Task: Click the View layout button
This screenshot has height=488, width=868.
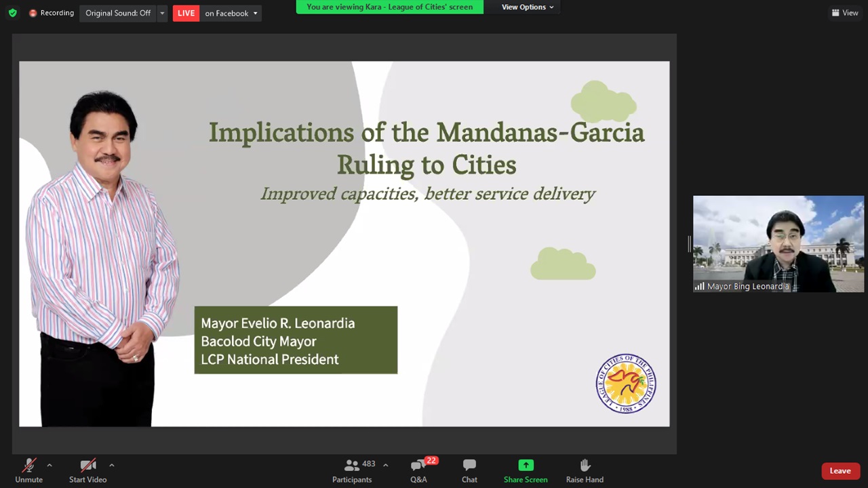Action: click(845, 13)
